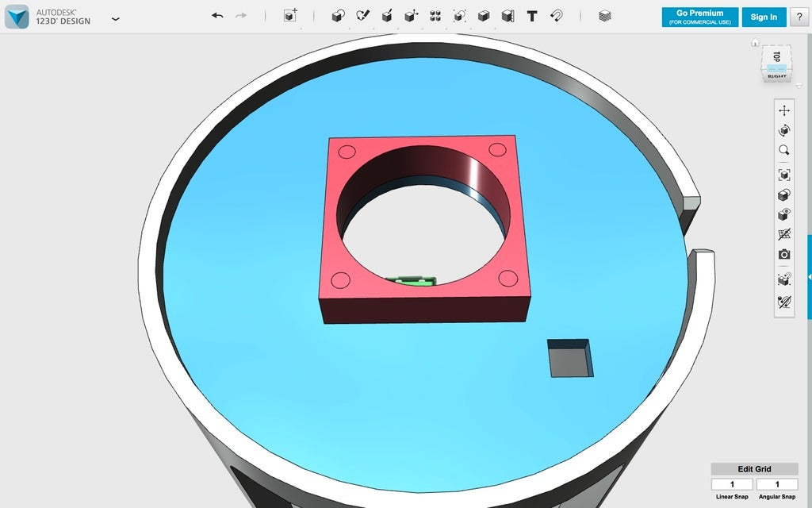The width and height of the screenshot is (812, 508).
Task: Click the camera snapshot icon in the sidebar
Action: click(x=784, y=256)
